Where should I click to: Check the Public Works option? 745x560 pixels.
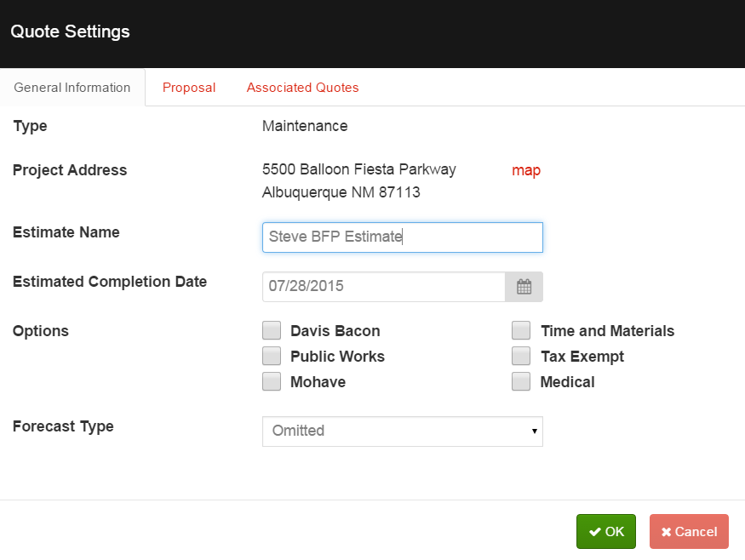pyautogui.click(x=272, y=356)
